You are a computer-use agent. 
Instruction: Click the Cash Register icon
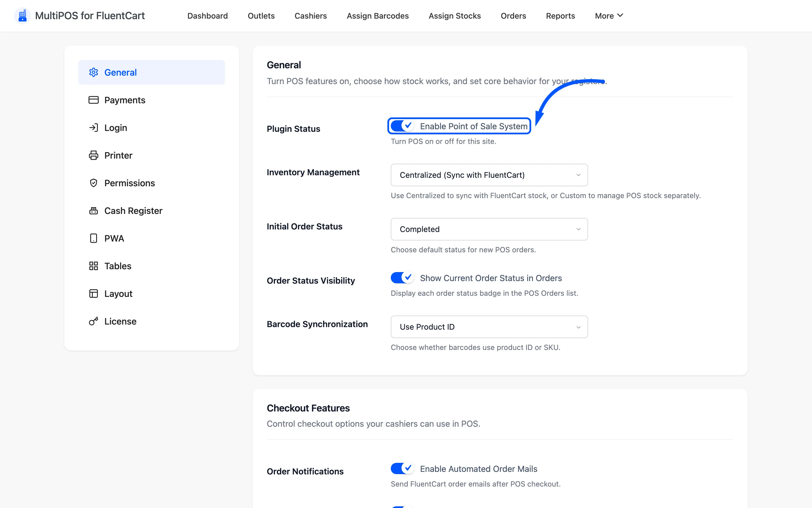pos(93,211)
